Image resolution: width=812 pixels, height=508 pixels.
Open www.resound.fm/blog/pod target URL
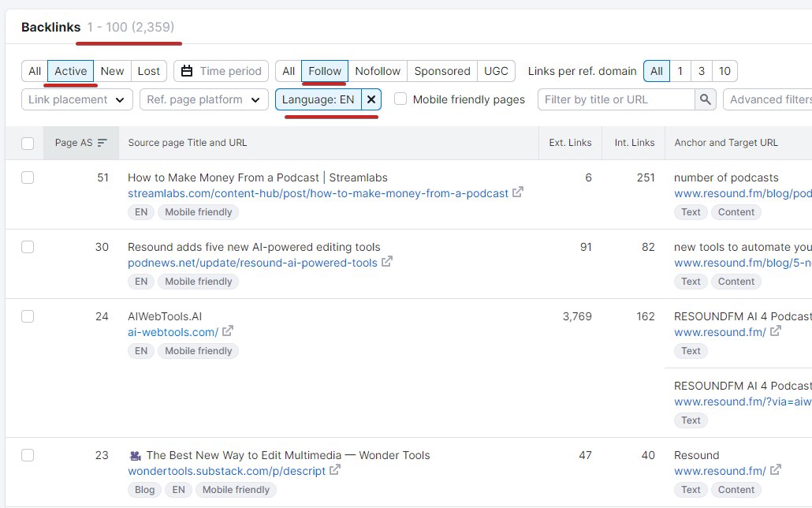pyautogui.click(x=743, y=193)
